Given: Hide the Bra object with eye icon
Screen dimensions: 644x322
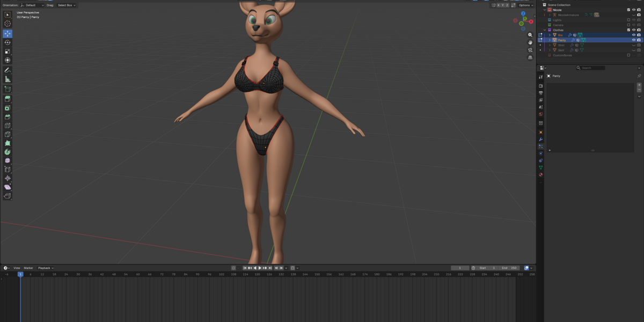Looking at the screenshot, I should point(633,35).
